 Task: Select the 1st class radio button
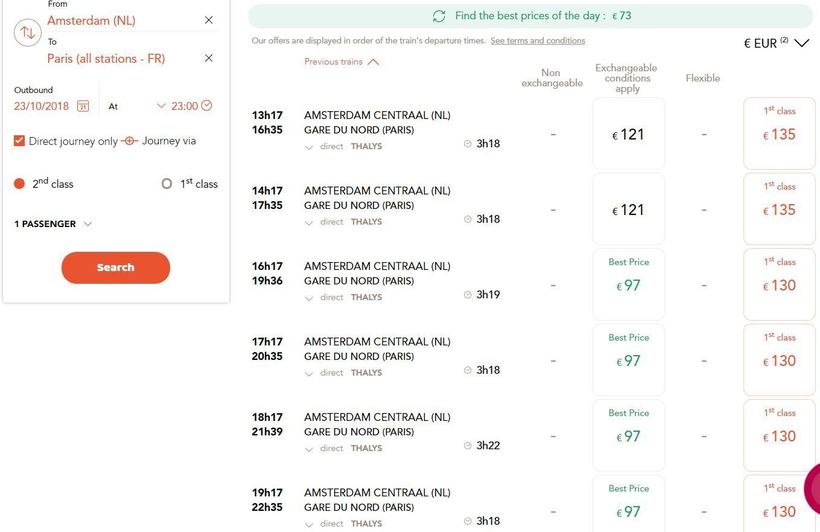point(167,184)
